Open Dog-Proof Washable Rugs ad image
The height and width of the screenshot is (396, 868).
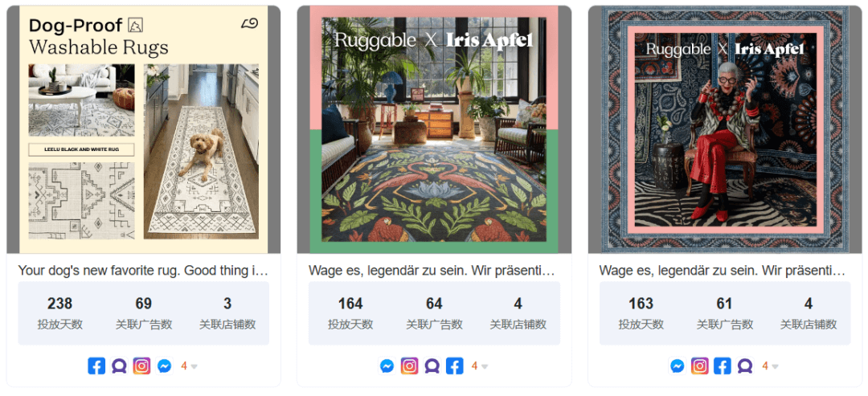click(x=143, y=129)
